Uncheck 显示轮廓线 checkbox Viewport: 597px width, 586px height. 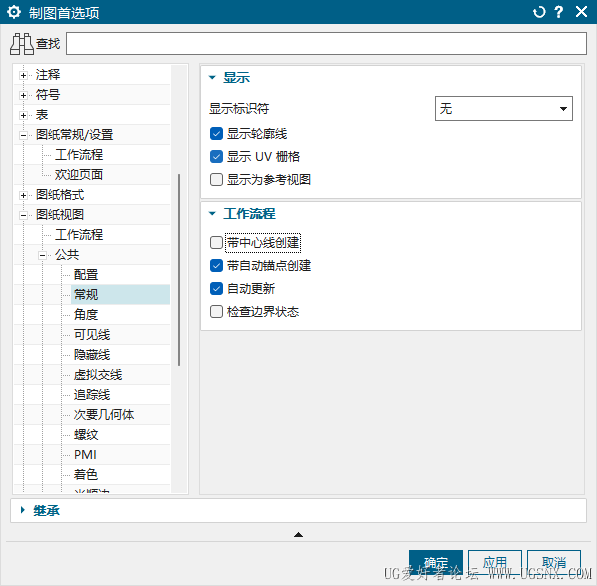[216, 134]
